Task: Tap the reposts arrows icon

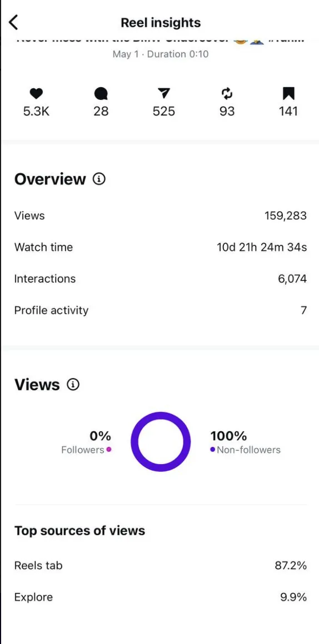Action: (x=227, y=94)
